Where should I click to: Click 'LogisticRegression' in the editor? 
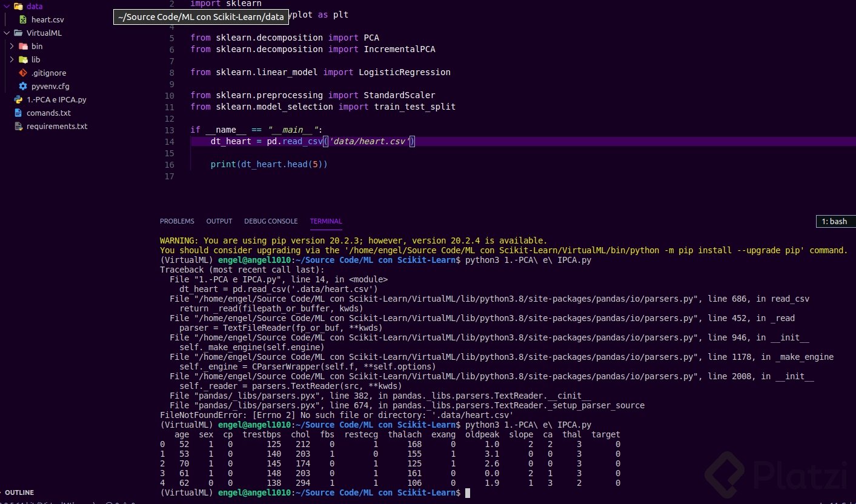(x=405, y=72)
